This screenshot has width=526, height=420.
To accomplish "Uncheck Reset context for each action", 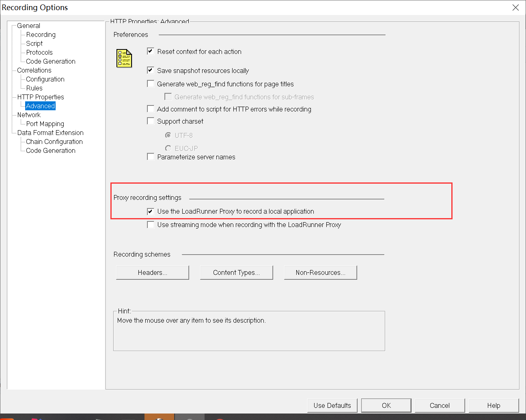I will click(151, 51).
